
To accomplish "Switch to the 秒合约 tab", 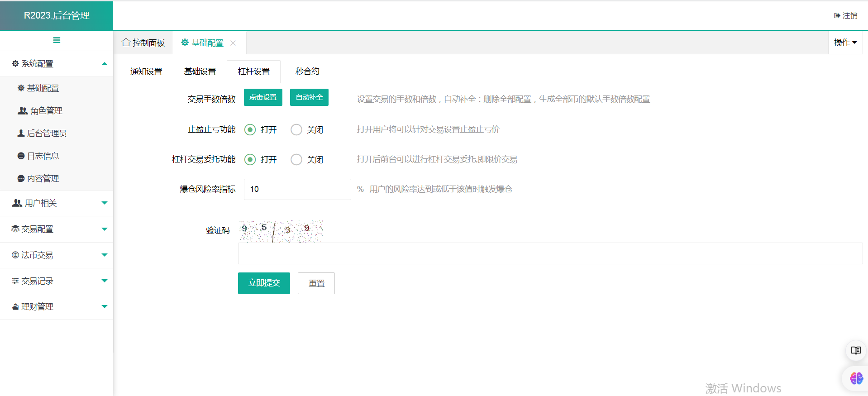I will 307,72.
